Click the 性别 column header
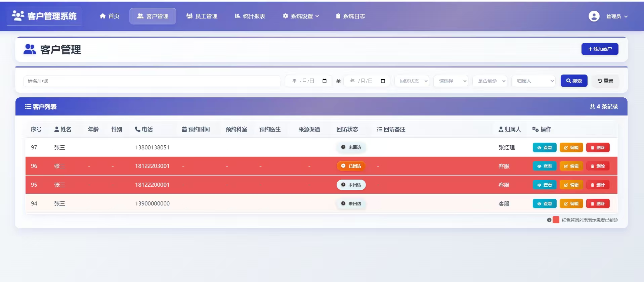The height and width of the screenshot is (282, 644). [x=117, y=129]
